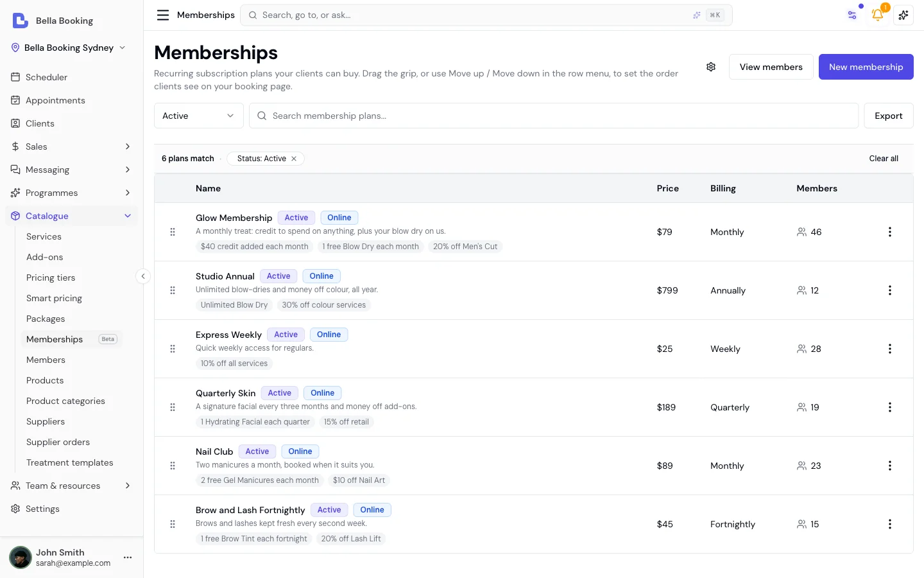Click the Bella Booking logo
This screenshot has width=924, height=578.
tap(21, 21)
